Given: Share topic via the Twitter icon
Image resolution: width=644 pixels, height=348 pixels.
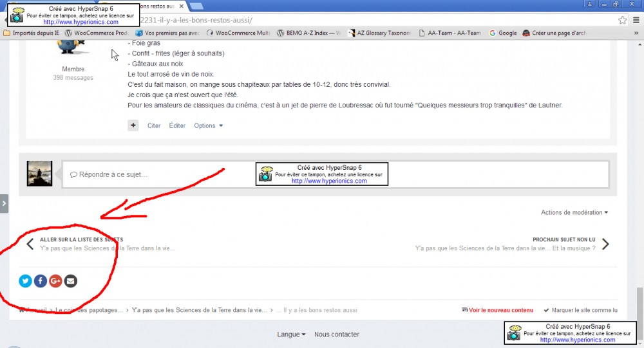Looking at the screenshot, I should click(26, 281).
